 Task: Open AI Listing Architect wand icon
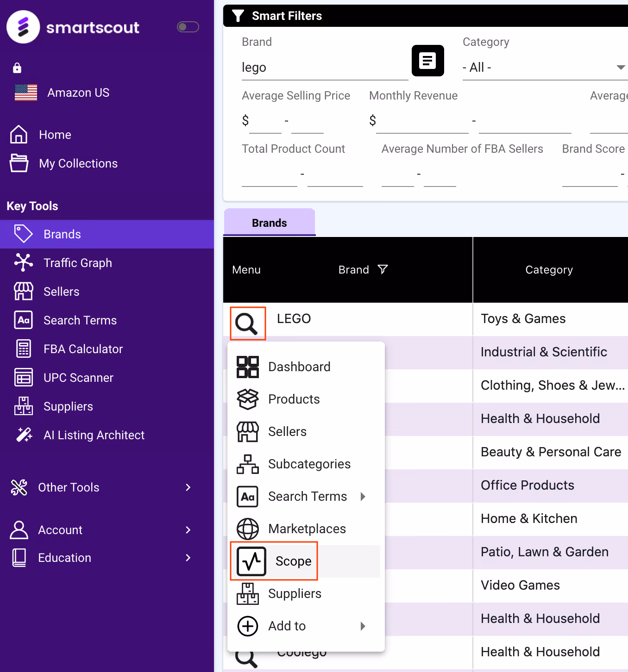pos(24,435)
